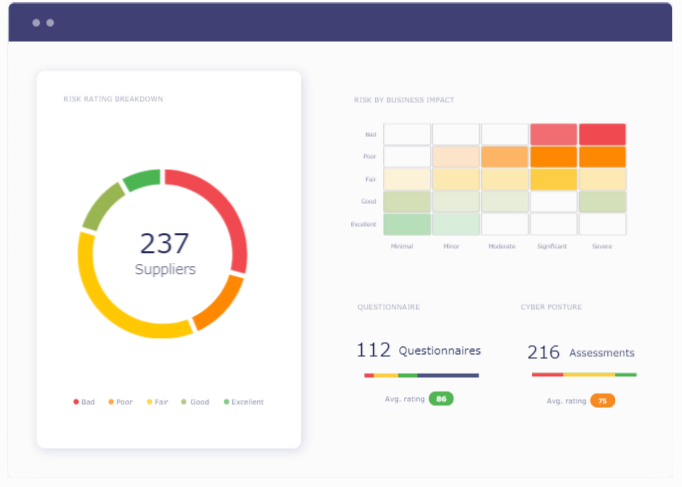Viewport: 682px width, 487px height.
Task: Click the Moderate column label under the heatmap
Action: click(501, 246)
